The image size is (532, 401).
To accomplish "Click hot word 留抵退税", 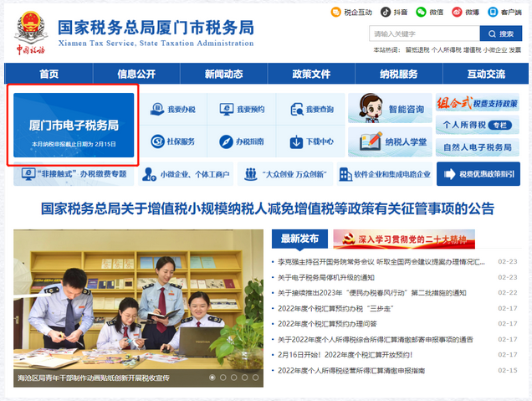I will coord(417,50).
